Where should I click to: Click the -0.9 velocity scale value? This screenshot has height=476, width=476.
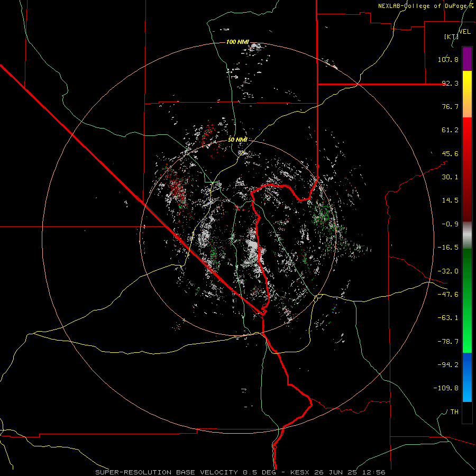tap(450, 224)
